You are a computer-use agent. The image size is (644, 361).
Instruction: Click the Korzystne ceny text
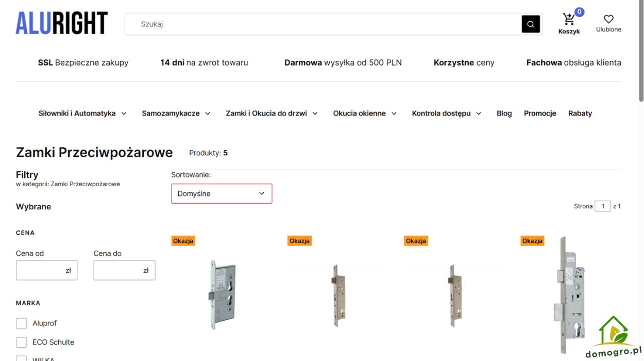(464, 63)
